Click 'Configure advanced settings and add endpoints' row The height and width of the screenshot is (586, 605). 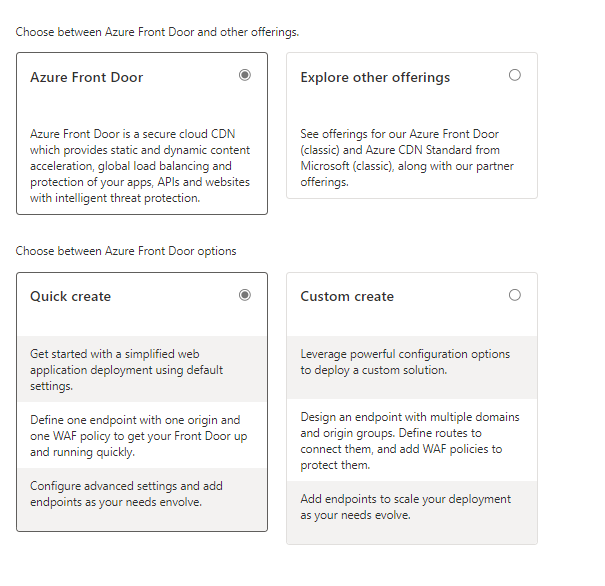click(x=141, y=494)
